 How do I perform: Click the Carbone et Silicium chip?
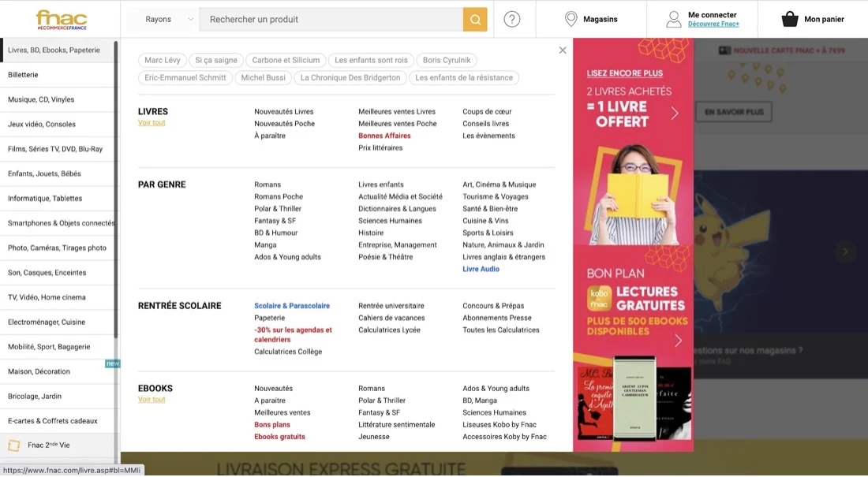(286, 61)
